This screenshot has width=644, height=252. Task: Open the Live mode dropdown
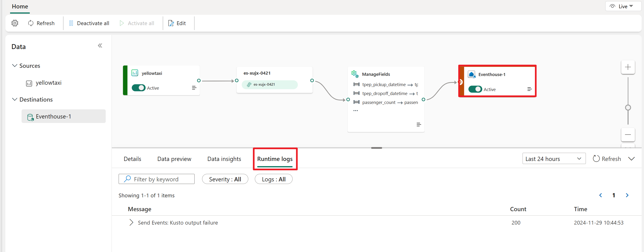(x=623, y=6)
